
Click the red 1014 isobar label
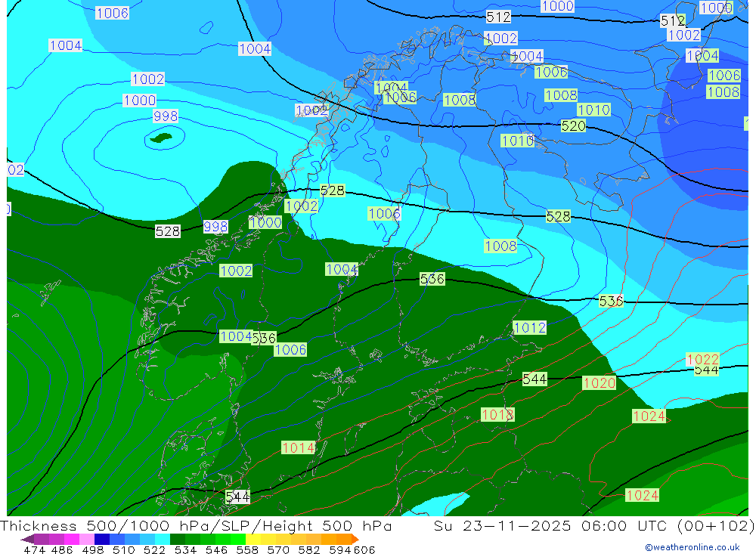[298, 448]
